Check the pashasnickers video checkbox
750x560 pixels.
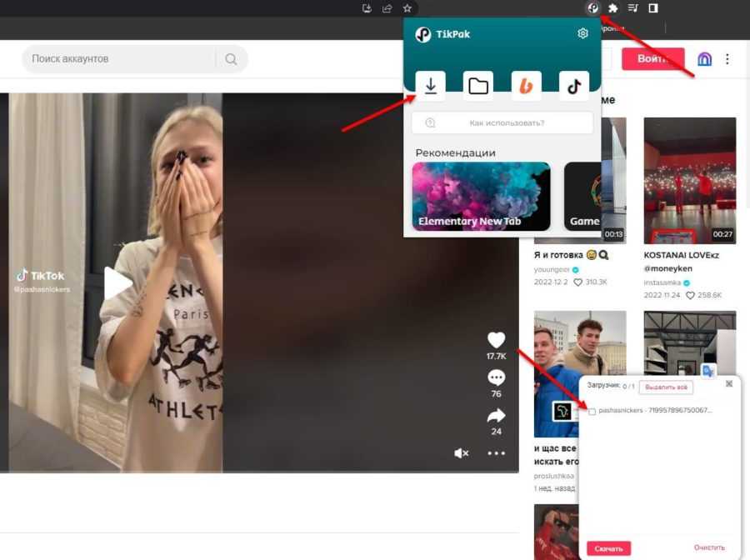coord(592,411)
